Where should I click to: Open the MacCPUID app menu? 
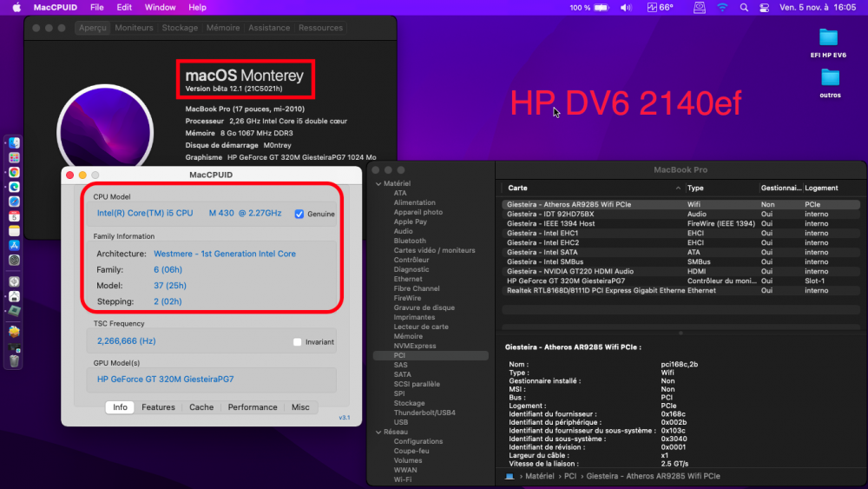pos(55,7)
